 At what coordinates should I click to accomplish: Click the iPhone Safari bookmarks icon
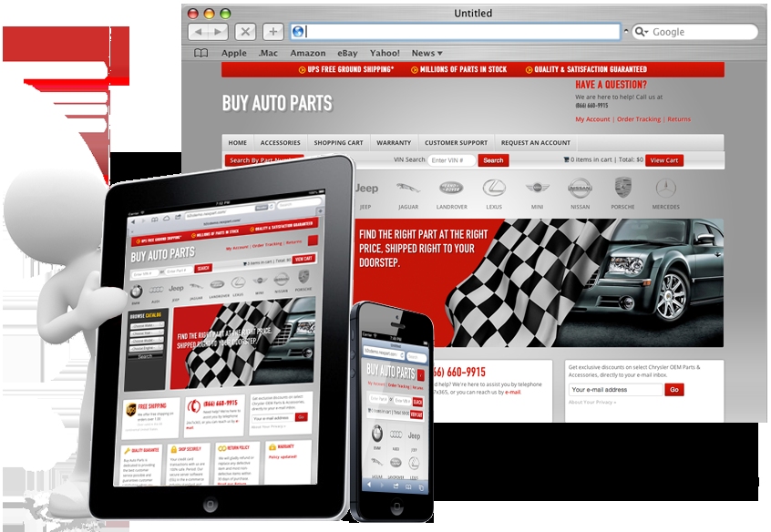pos(407,487)
